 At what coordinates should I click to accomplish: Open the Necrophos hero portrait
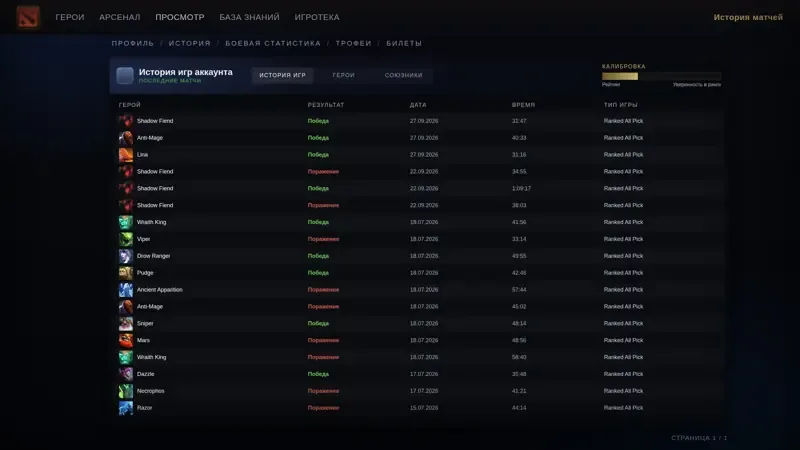[126, 391]
